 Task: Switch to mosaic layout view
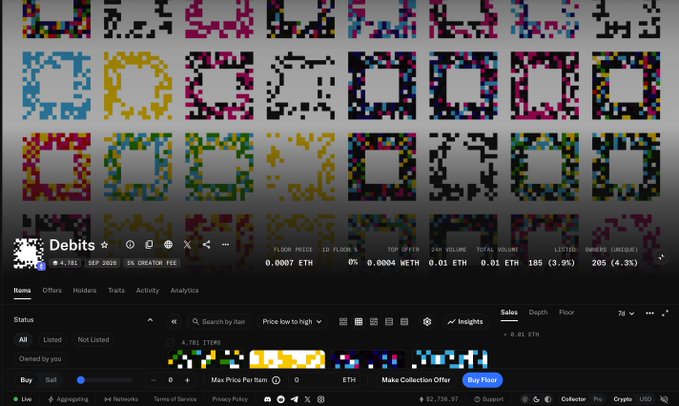[x=374, y=322]
